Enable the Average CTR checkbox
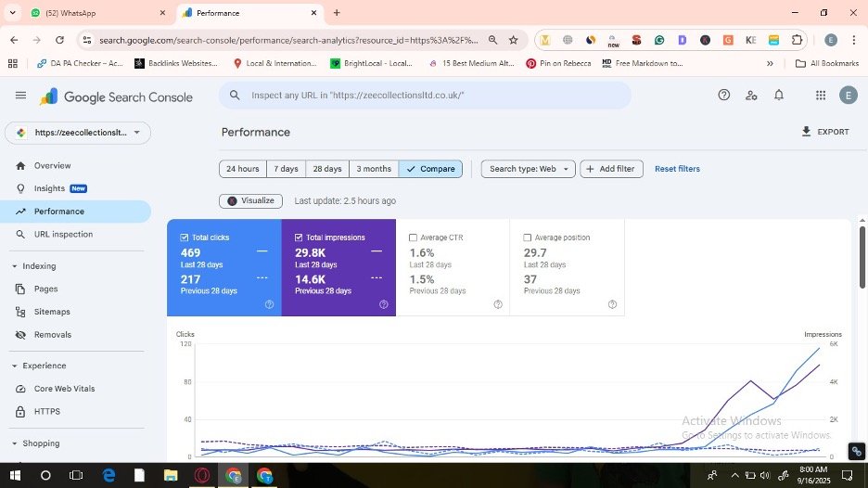 [x=414, y=238]
